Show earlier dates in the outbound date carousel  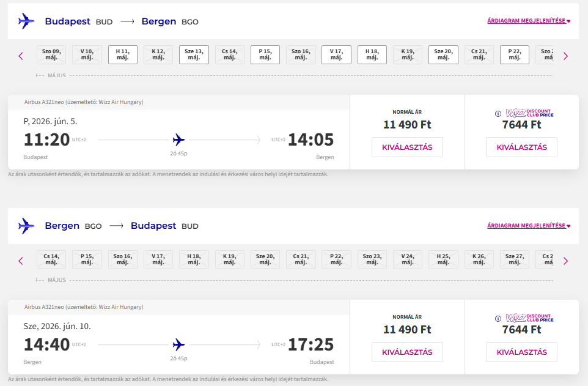21,56
